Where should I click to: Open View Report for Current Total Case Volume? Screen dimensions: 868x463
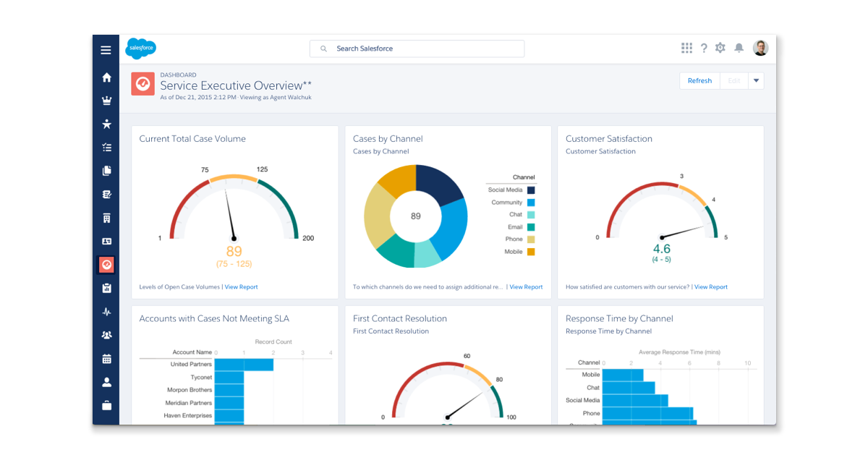(x=241, y=287)
